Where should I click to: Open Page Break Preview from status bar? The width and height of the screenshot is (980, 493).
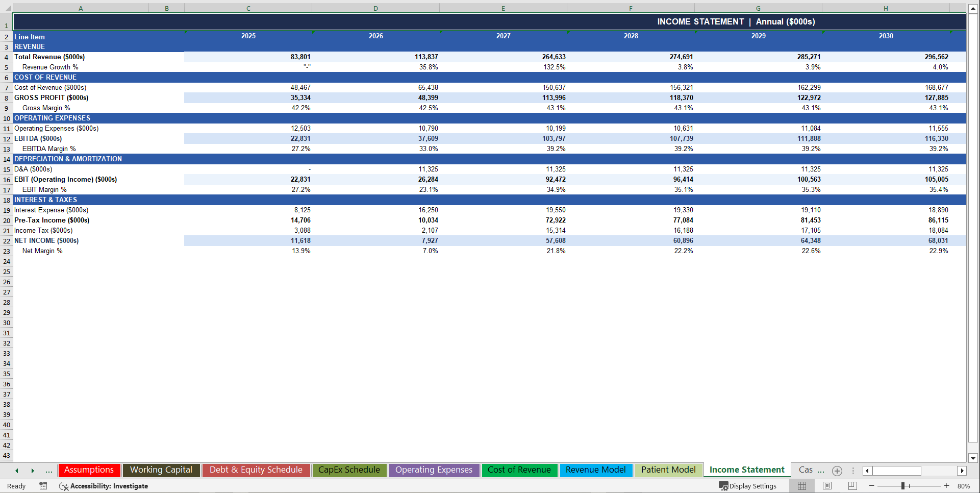point(852,486)
